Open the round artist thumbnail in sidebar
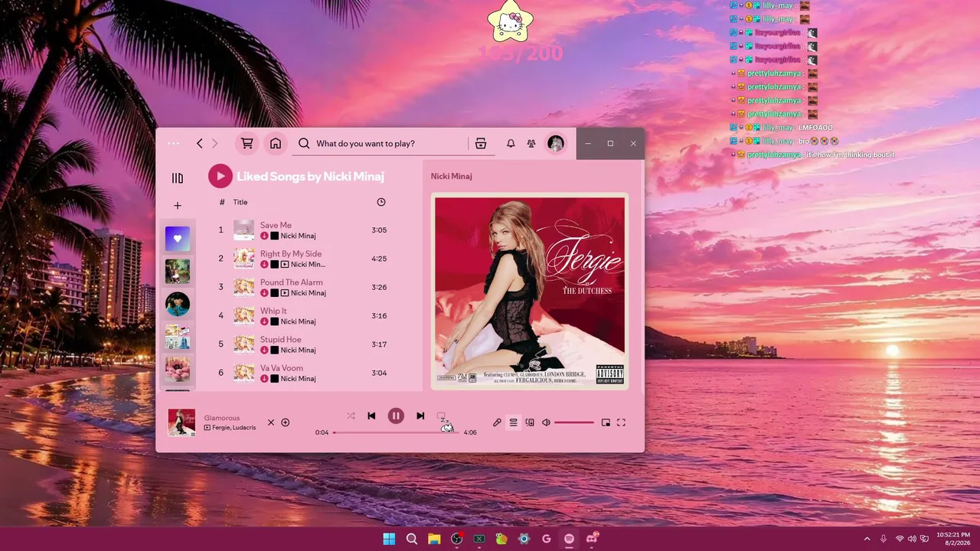 [178, 305]
